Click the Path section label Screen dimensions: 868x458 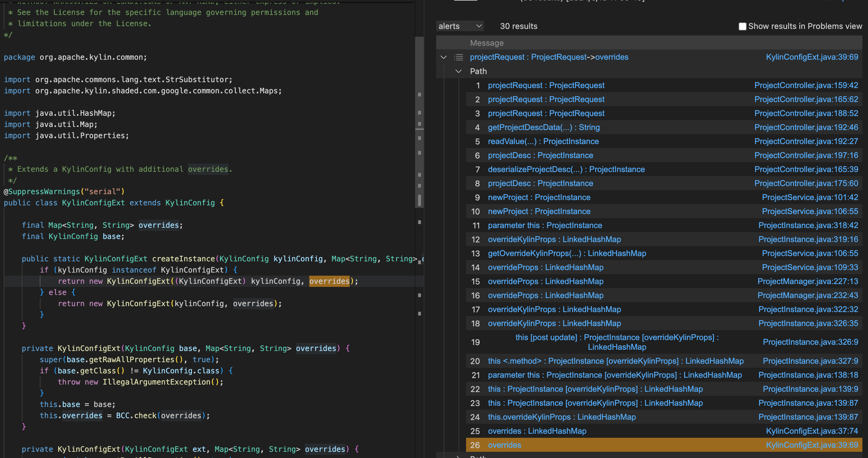(478, 71)
